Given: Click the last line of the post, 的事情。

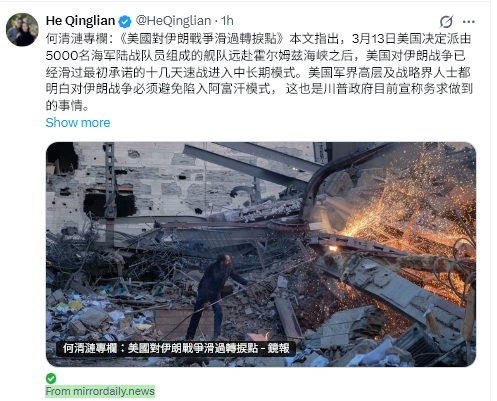Looking at the screenshot, I should [x=67, y=106].
